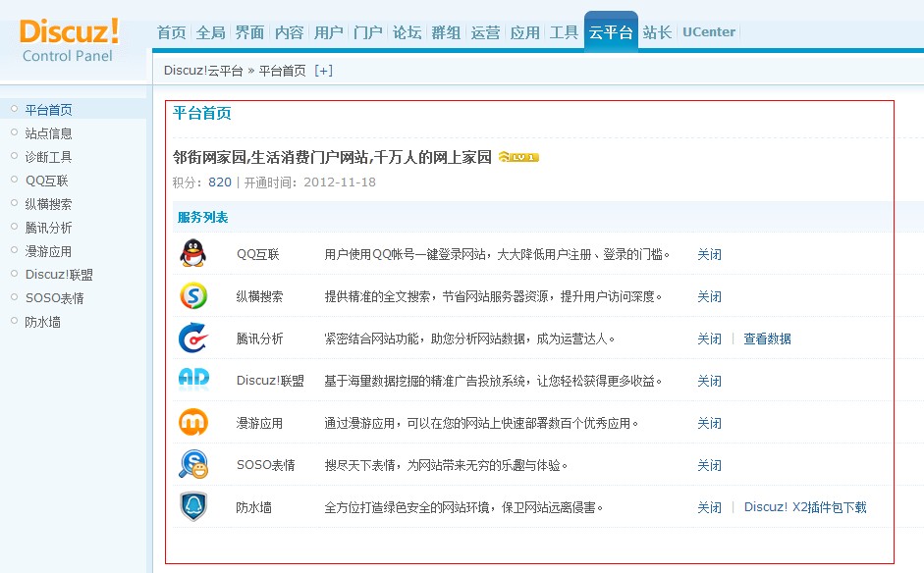
Task: Click the Discuz! Control Panel logo
Action: click(69, 40)
